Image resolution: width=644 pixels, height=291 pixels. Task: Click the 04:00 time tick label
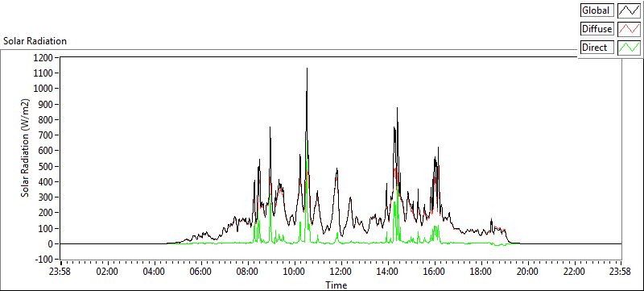(155, 272)
